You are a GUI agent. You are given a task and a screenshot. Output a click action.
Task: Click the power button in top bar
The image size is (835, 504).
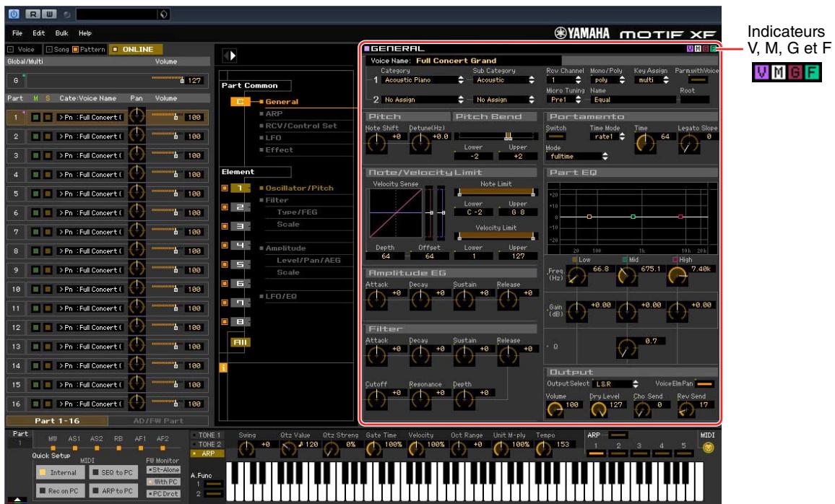pyautogui.click(x=14, y=14)
